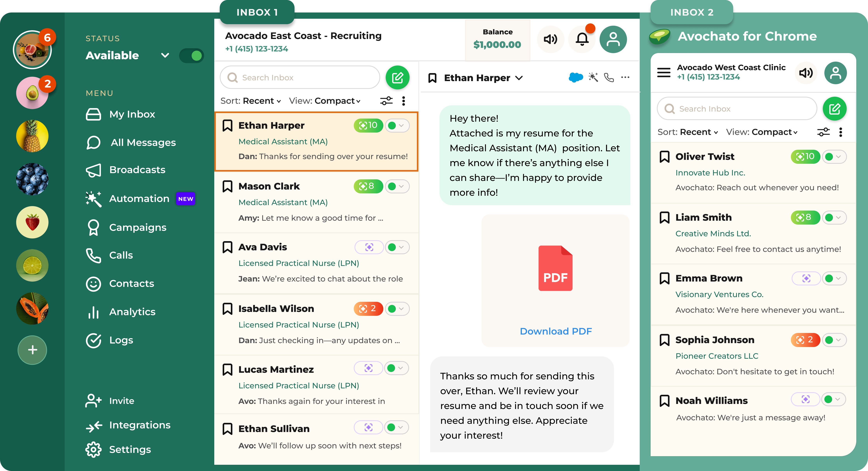Click the Search Inbox field in Inbox 2
868x471 pixels.
click(x=737, y=109)
